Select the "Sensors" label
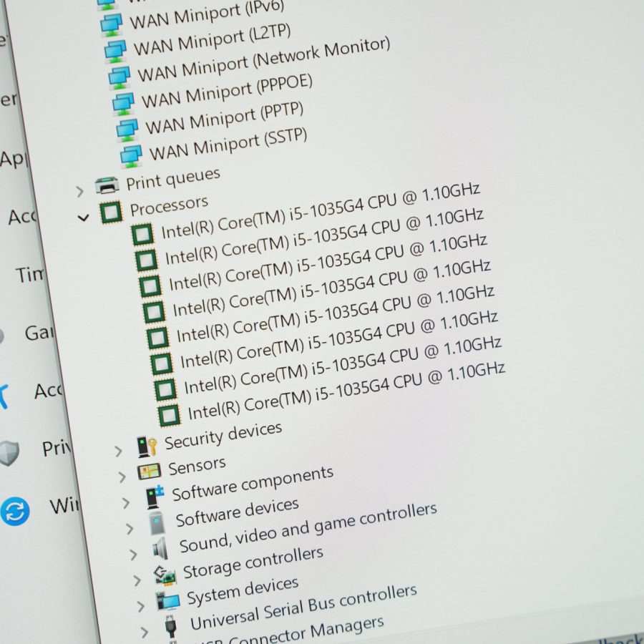This screenshot has height=644, width=644. (x=197, y=467)
